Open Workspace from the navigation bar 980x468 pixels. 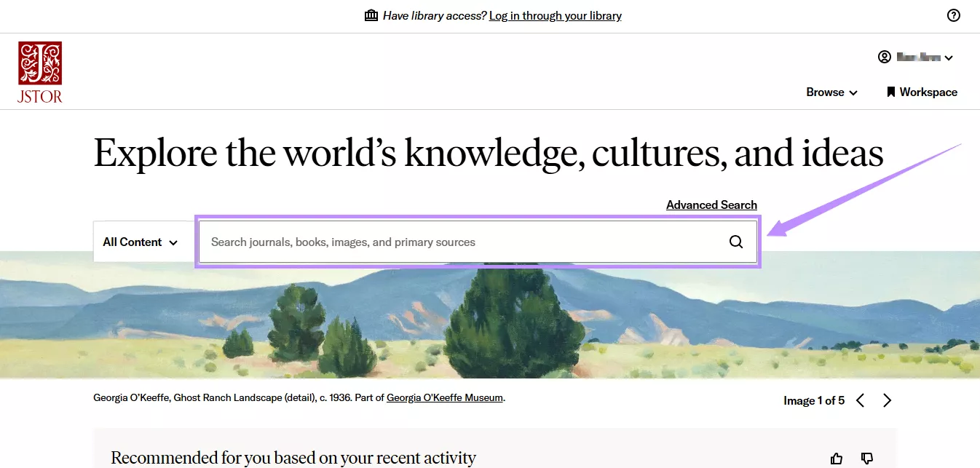click(x=928, y=92)
